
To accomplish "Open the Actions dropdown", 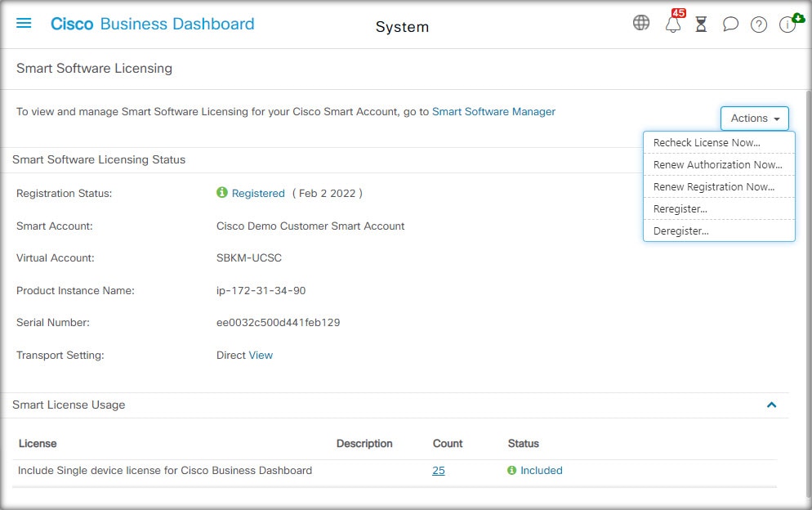I will [753, 118].
